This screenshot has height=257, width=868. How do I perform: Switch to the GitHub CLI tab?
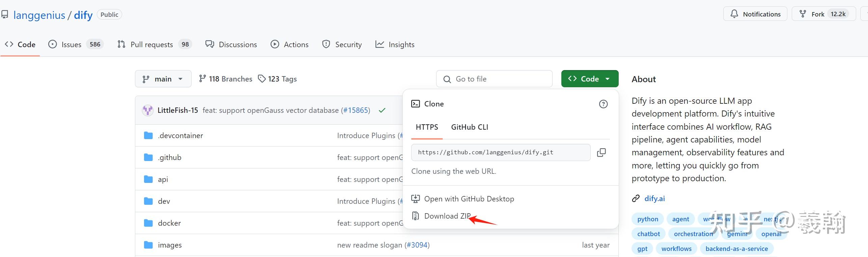pos(470,127)
